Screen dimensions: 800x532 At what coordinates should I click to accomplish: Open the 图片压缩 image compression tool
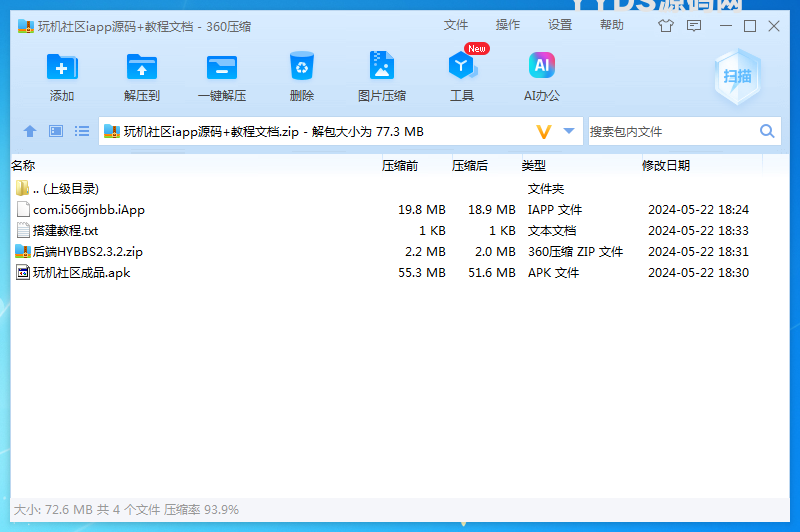(381, 68)
